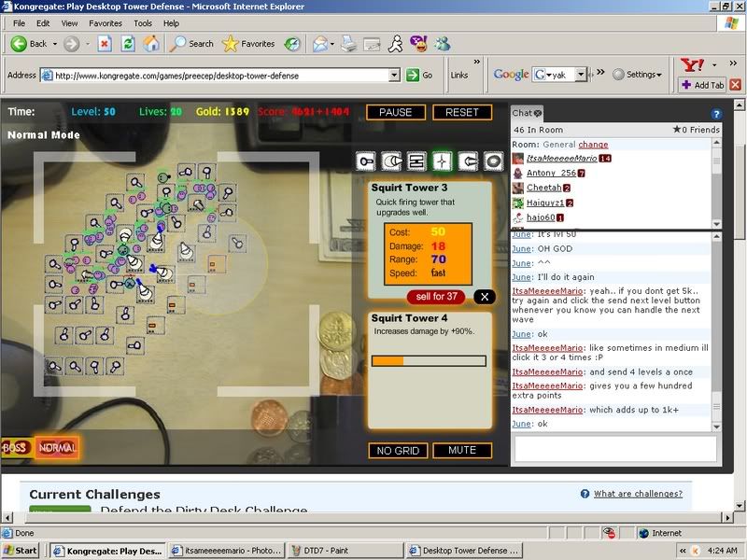Image resolution: width=747 pixels, height=560 pixels.
Task: Toggle the NO GRID button
Action: [396, 451]
